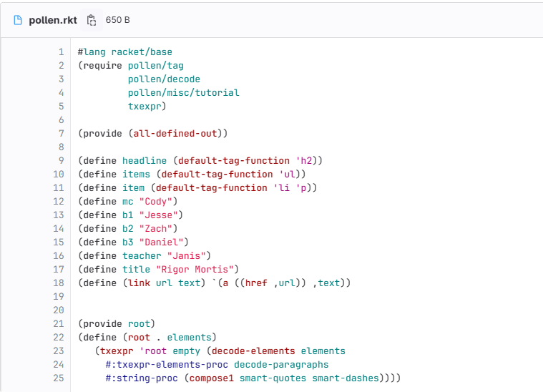Click the 'h2 symbol on line 9
The image size is (543, 392).
coord(304,160)
